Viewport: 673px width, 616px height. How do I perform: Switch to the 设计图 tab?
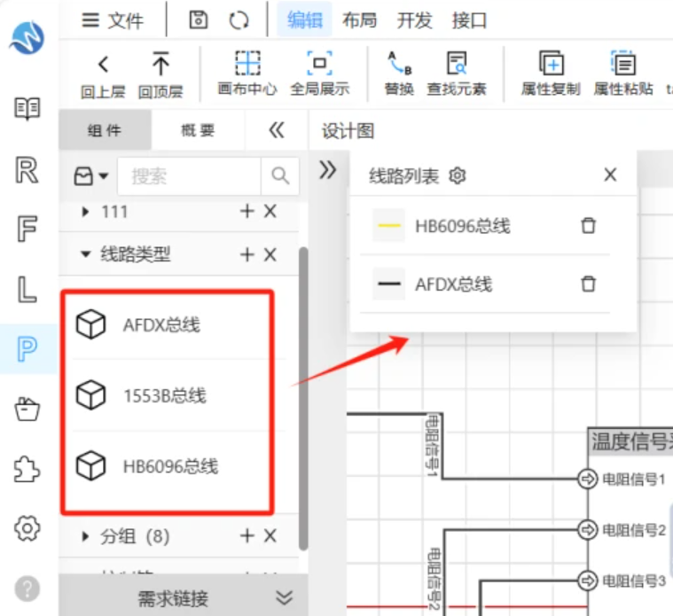pos(348,130)
